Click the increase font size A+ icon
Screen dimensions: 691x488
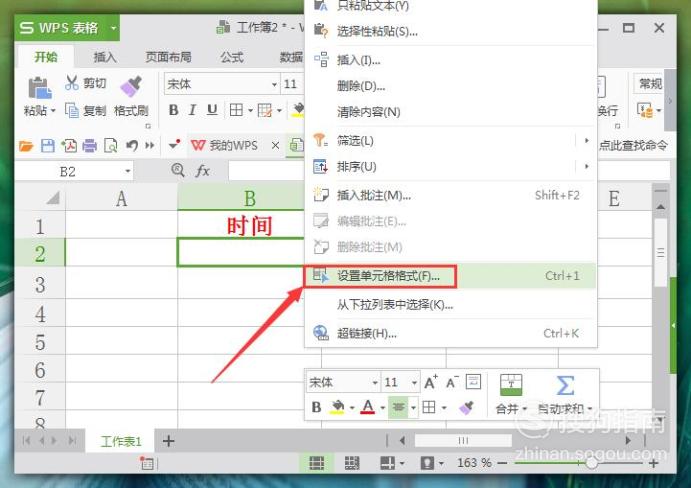pos(431,382)
